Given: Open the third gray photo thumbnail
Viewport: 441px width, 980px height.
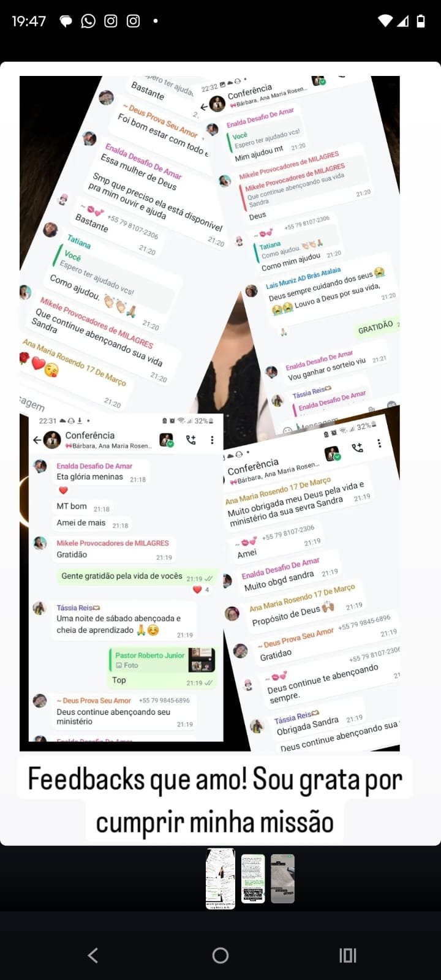Looking at the screenshot, I should (x=283, y=878).
